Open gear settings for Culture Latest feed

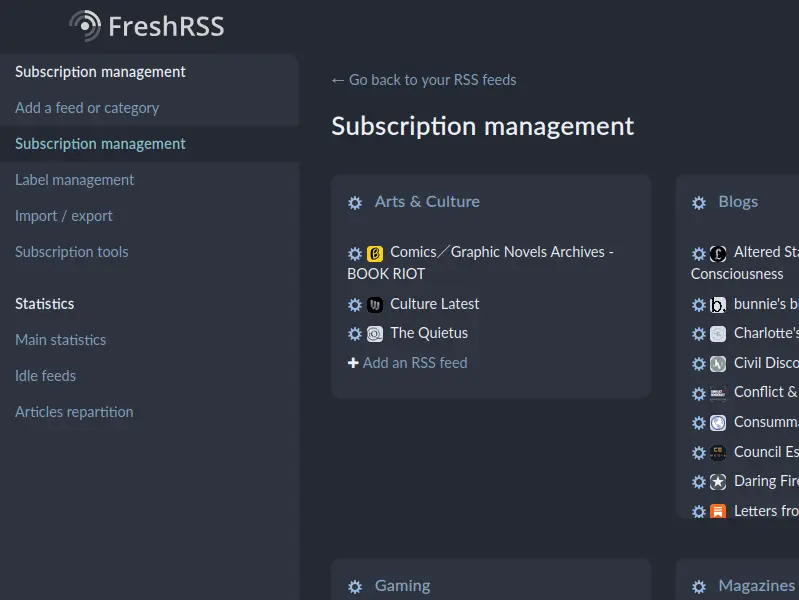(355, 305)
